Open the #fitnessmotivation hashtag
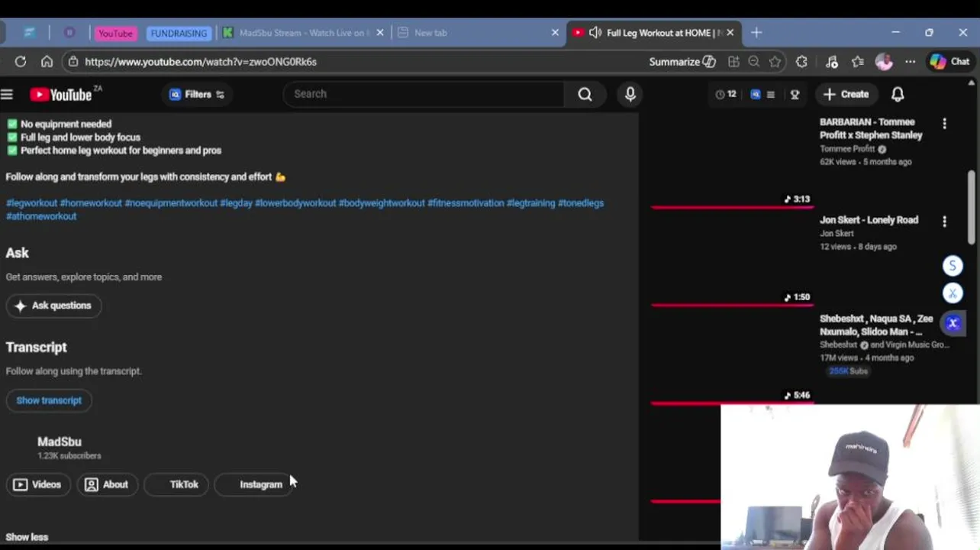 point(466,203)
